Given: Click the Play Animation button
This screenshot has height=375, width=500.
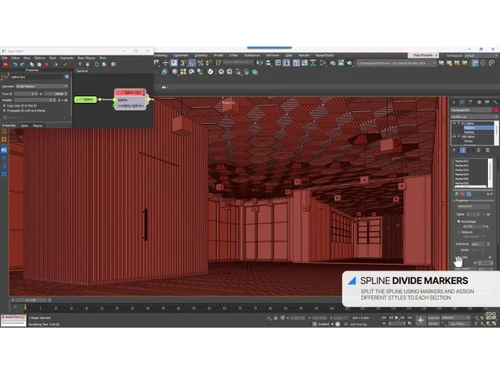Looking at the screenshot, I should point(396,318).
